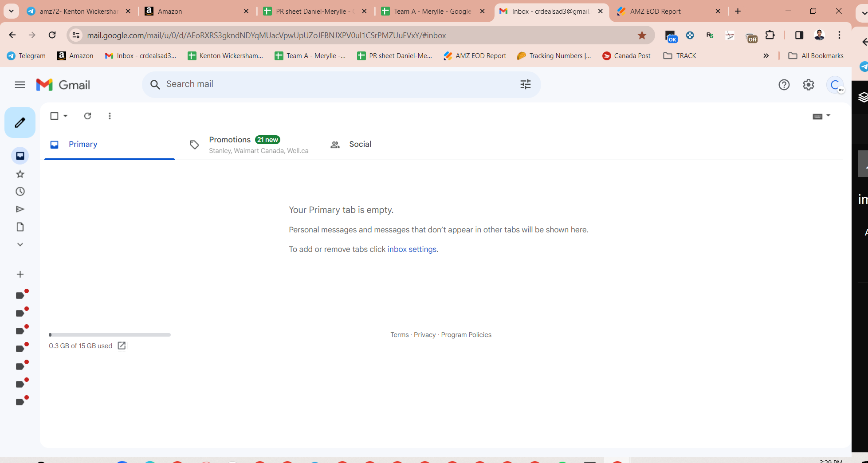This screenshot has height=463, width=868.
Task: Open Chrome profile avatar
Action: 819,35
